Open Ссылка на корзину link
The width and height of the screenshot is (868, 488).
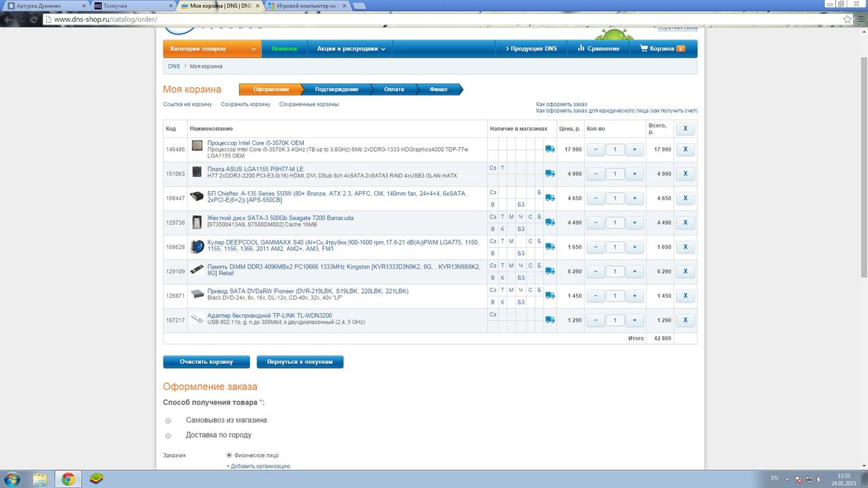click(188, 105)
